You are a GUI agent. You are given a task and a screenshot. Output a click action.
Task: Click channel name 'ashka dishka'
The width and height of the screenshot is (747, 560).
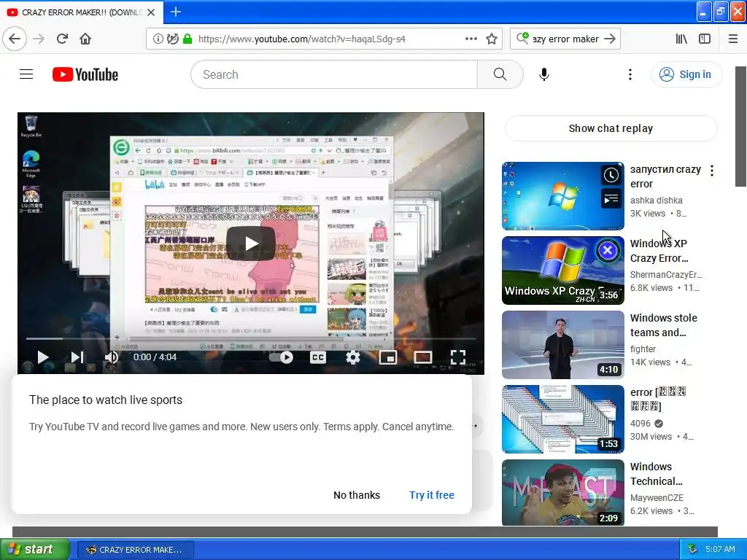click(656, 201)
